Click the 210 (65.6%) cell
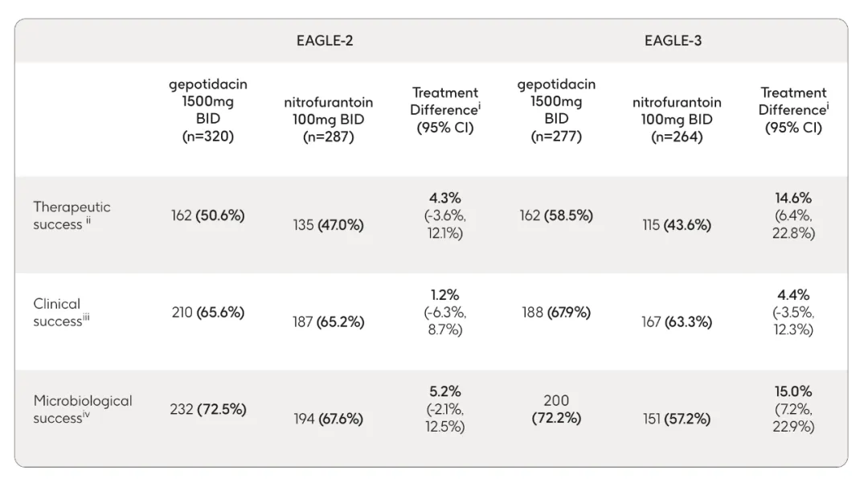Image resolution: width=868 pixels, height=483 pixels. [x=207, y=313]
